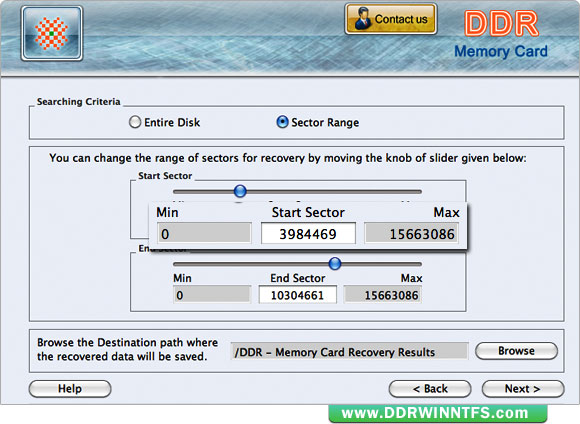
Task: Click the destination path field
Action: pyautogui.click(x=349, y=351)
